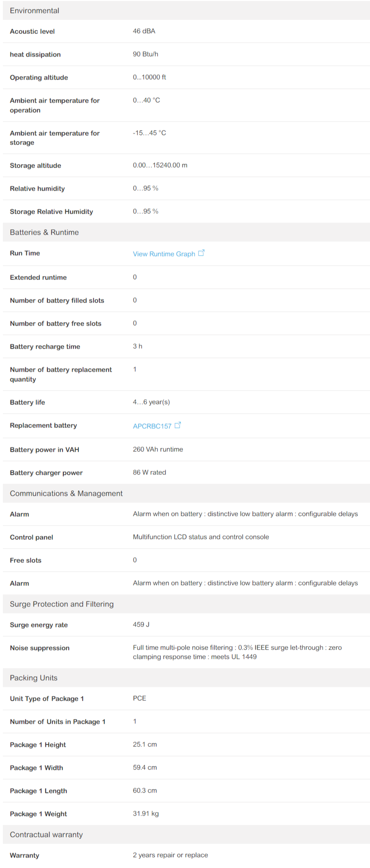Select the Battery power in VAH row
The image size is (370, 868).
point(186,450)
